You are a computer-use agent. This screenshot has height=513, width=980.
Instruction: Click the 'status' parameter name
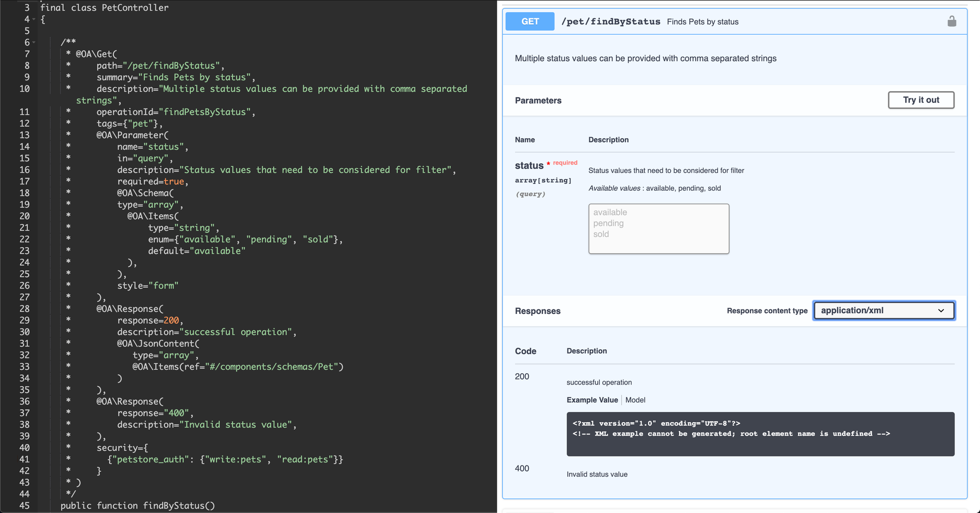(529, 166)
